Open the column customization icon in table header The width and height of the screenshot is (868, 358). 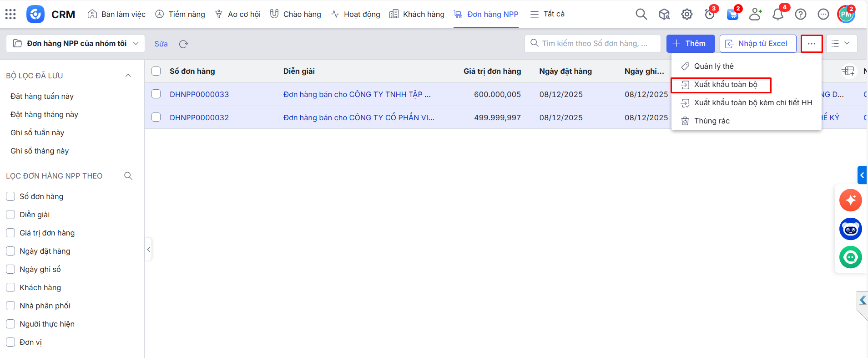pyautogui.click(x=848, y=71)
